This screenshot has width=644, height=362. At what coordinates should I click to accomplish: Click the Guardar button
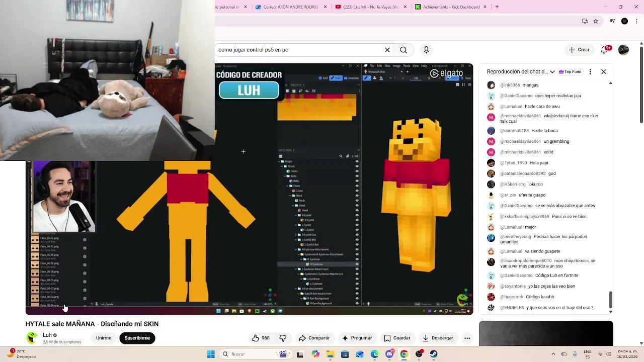click(x=397, y=338)
